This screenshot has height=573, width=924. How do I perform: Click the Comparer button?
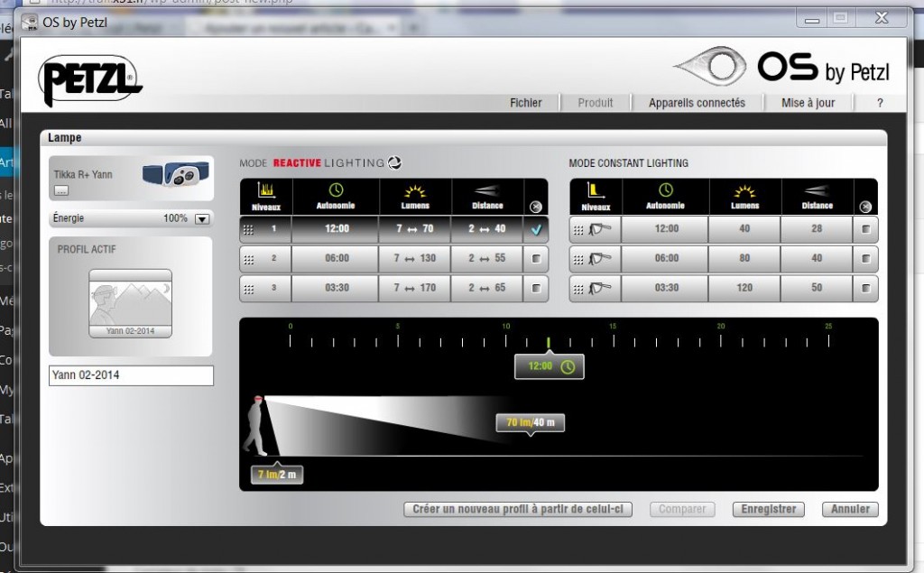click(682, 509)
